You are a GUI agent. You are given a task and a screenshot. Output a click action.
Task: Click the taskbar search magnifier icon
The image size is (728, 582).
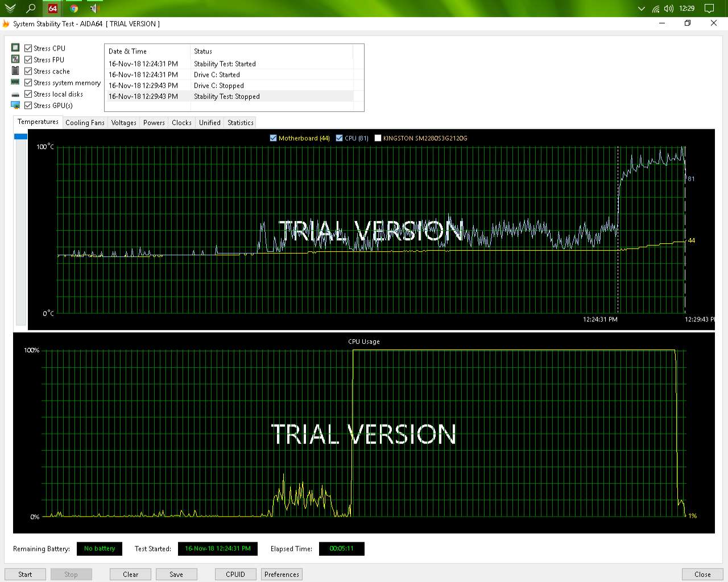[31, 9]
